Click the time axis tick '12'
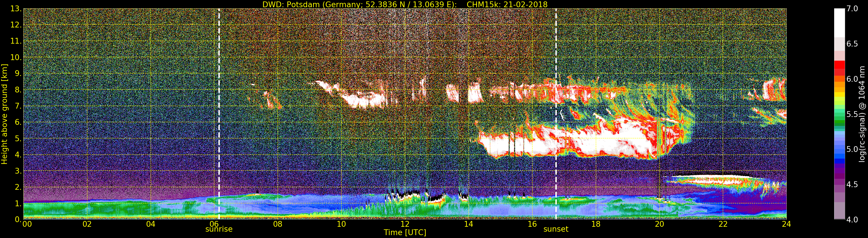Screen dimensions: 868x238 pyautogui.click(x=405, y=224)
